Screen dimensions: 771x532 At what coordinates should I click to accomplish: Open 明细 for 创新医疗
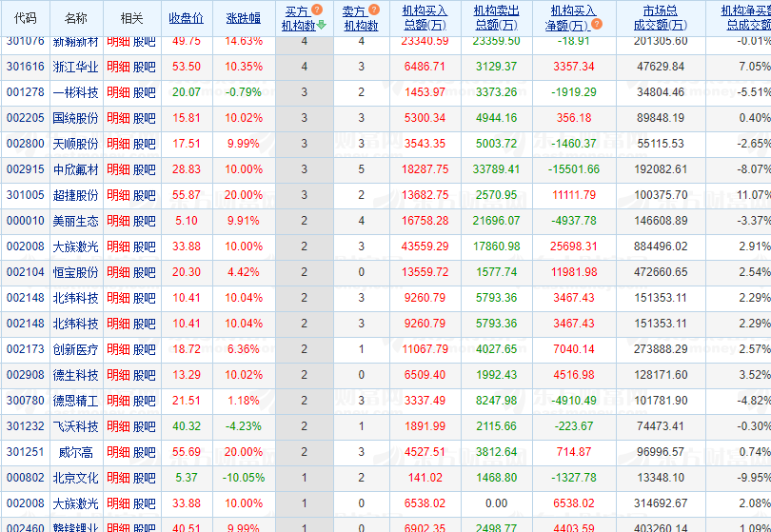pyautogui.click(x=118, y=349)
